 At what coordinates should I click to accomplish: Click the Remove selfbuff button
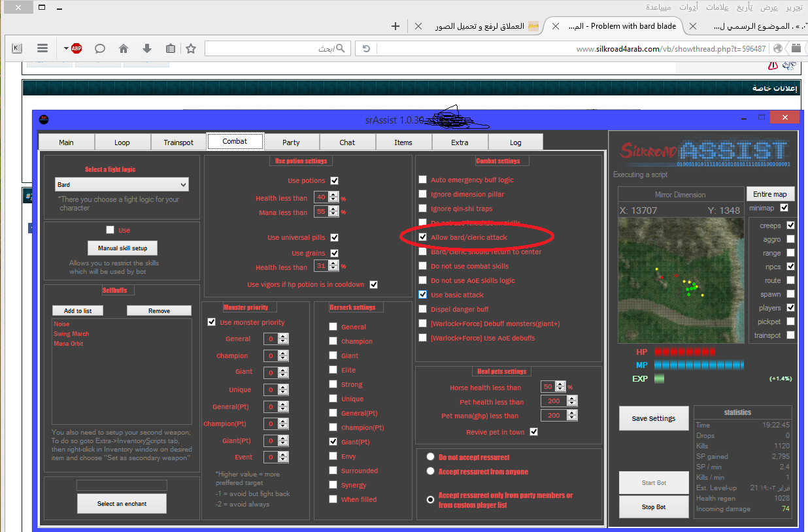coord(159,311)
